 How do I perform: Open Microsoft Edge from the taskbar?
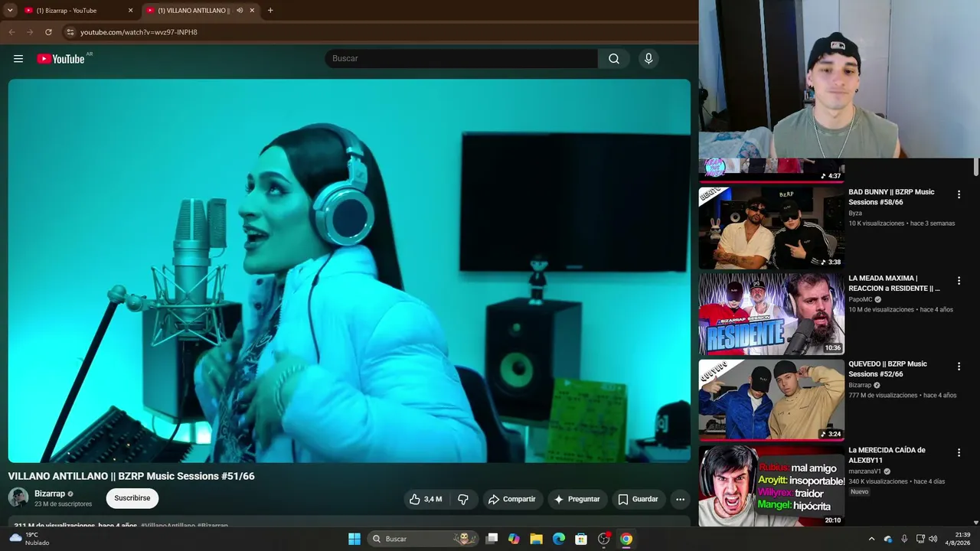click(x=559, y=539)
